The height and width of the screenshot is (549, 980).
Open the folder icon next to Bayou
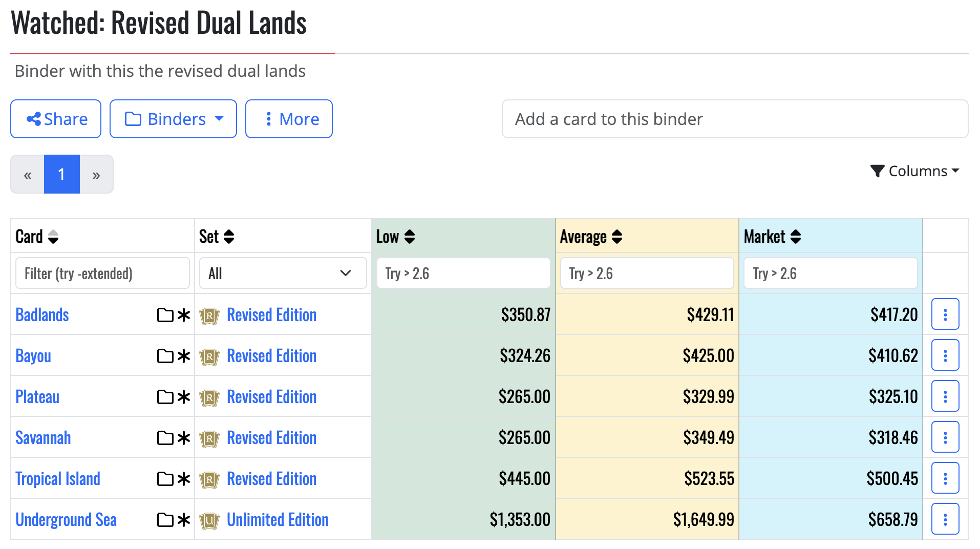(x=165, y=355)
